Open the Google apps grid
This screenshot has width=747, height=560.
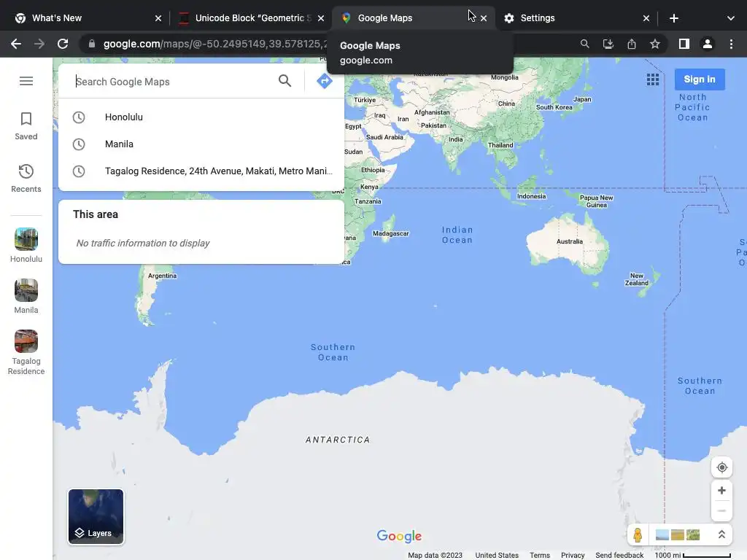[653, 79]
